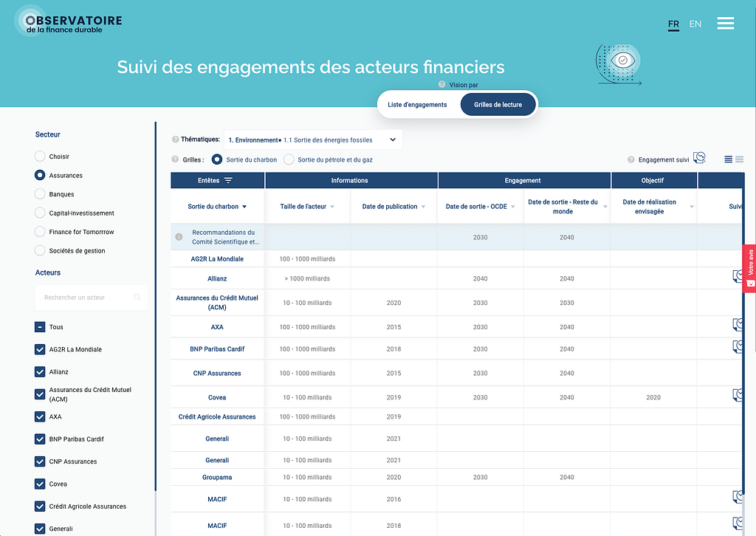Open the Votre avis feedback button
The height and width of the screenshot is (536, 756).
pos(749,268)
